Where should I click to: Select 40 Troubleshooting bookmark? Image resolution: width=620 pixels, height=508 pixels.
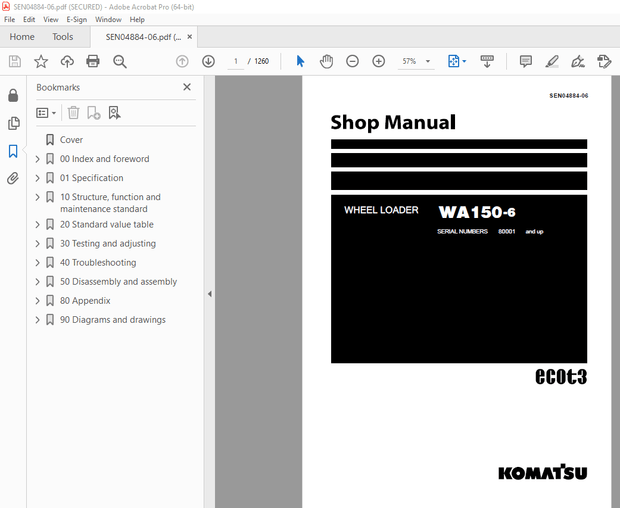click(x=98, y=262)
